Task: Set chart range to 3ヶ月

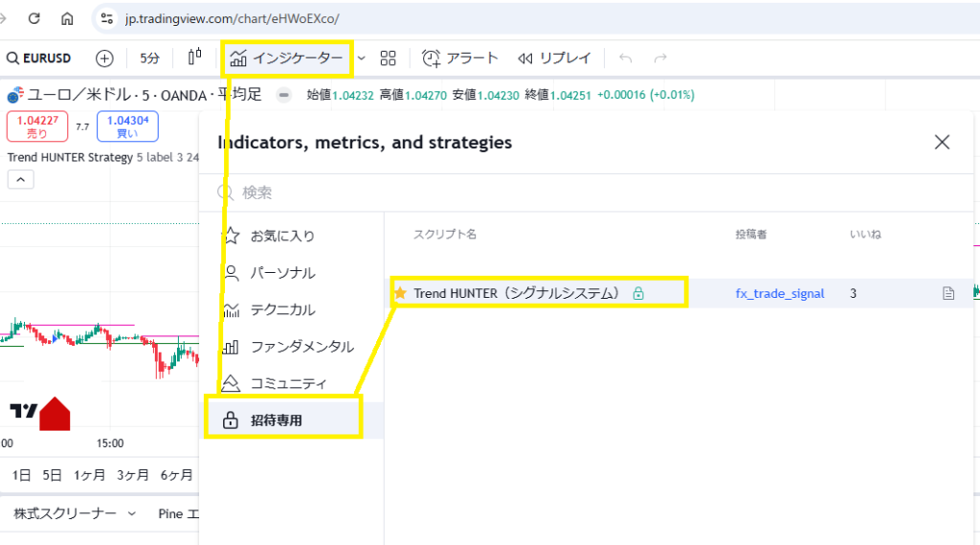Action: pos(132,475)
